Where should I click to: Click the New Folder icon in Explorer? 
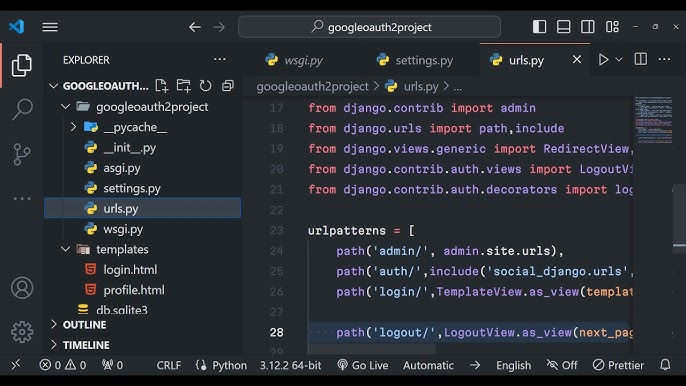point(184,86)
